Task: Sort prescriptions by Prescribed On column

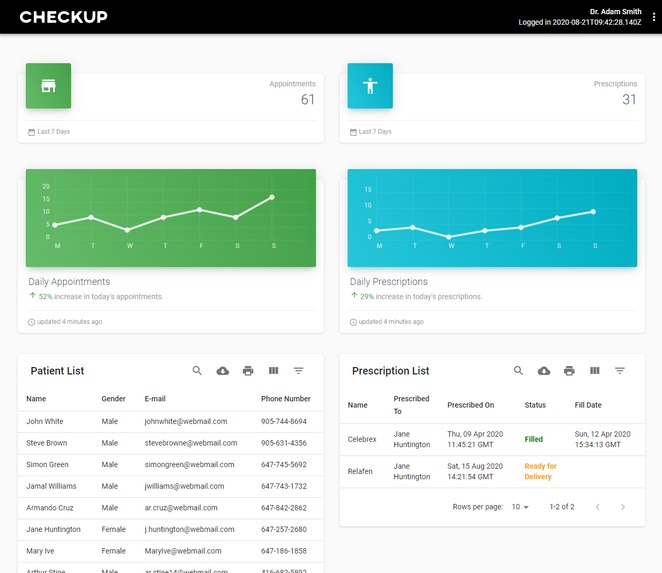Action: pyautogui.click(x=471, y=405)
